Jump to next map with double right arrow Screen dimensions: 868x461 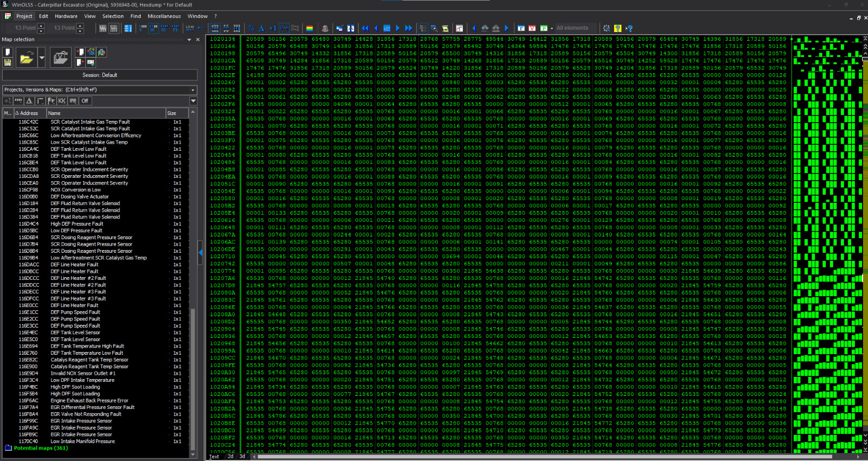coord(409,28)
